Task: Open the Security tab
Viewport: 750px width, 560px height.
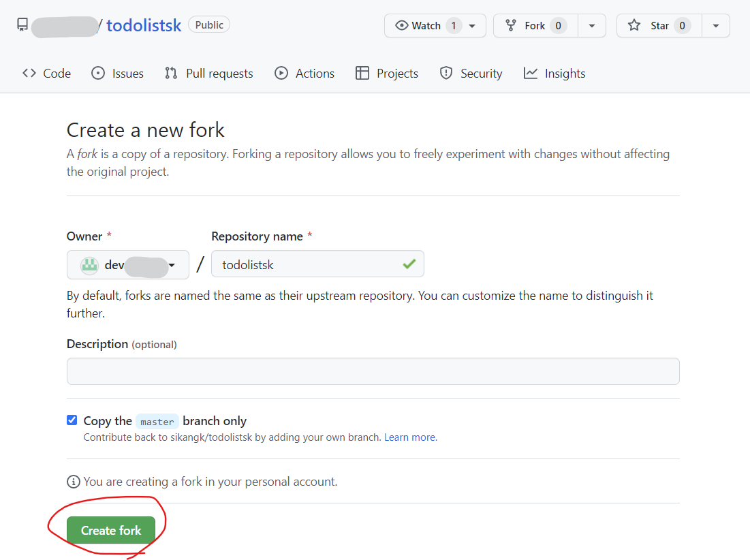Action: [x=471, y=73]
